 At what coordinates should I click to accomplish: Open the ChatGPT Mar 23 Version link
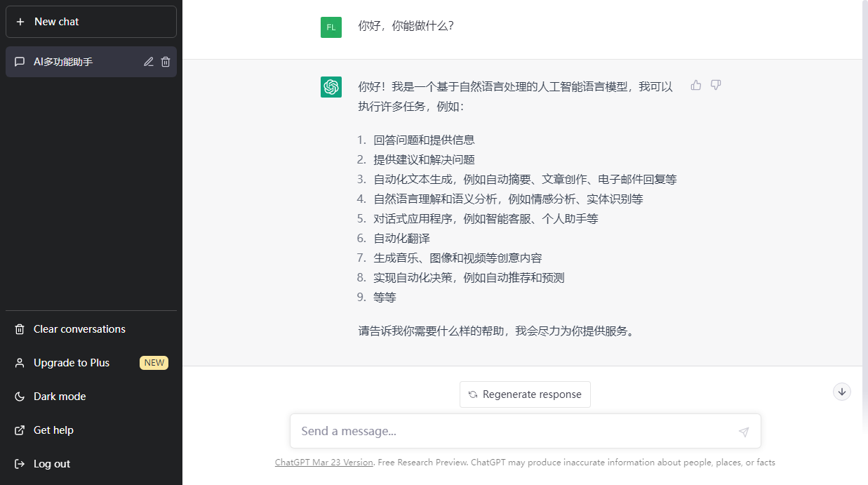pos(324,463)
